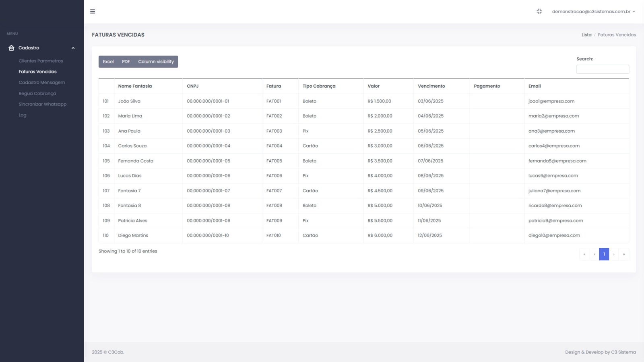644x362 pixels.
Task: Sort by Vencimento column header
Action: coord(431,86)
